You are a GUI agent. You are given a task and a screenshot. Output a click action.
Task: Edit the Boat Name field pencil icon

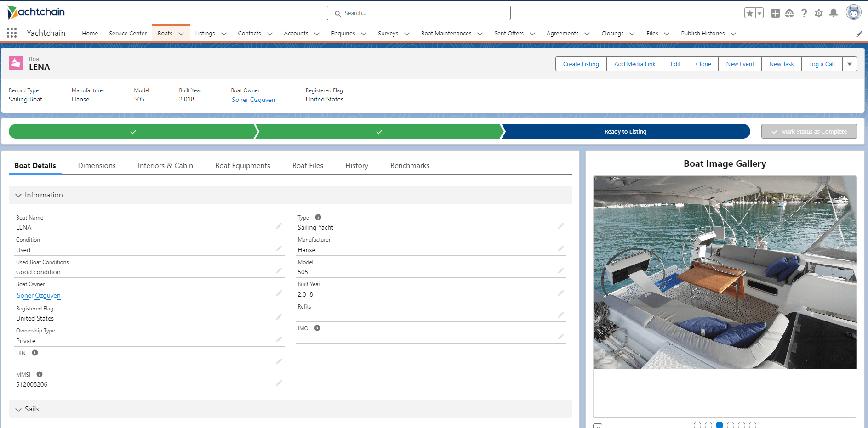click(x=279, y=226)
